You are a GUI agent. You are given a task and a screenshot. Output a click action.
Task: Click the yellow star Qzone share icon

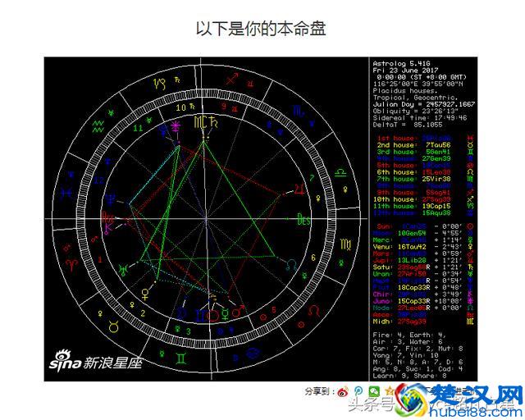(x=390, y=390)
